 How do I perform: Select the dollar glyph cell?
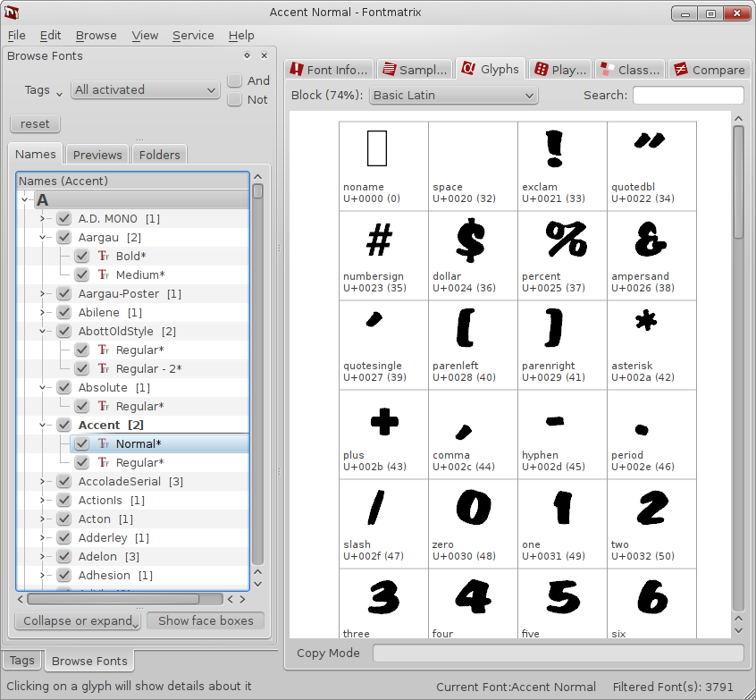click(x=473, y=256)
